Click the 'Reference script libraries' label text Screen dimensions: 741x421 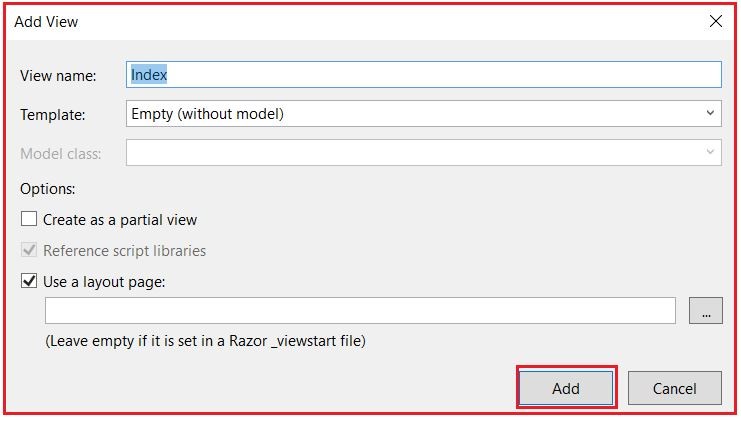(x=124, y=250)
